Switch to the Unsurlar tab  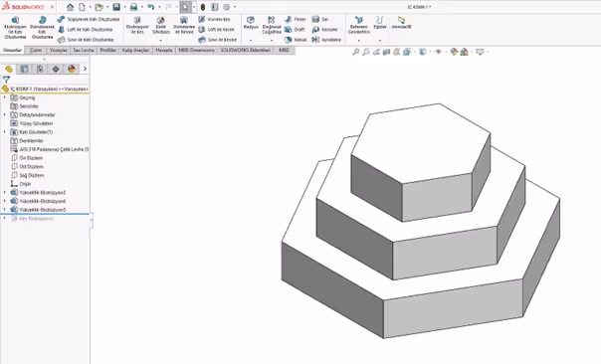pos(12,50)
